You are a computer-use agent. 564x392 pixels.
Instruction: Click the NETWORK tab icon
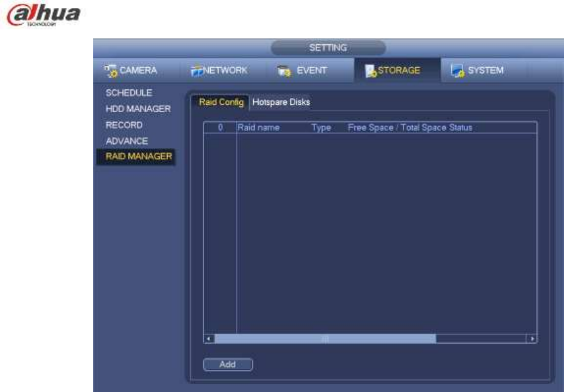(x=197, y=71)
